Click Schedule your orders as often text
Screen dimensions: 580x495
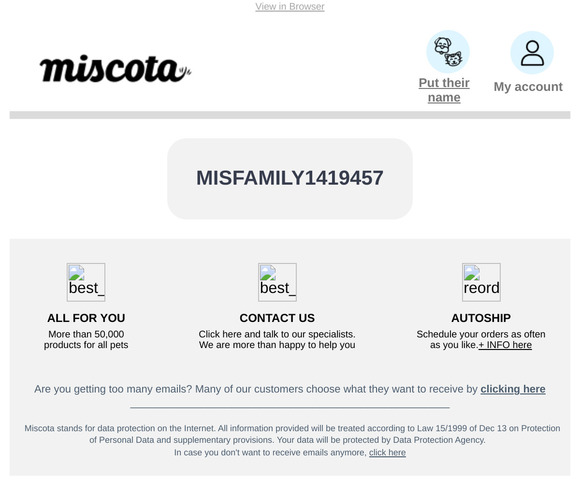tap(481, 334)
